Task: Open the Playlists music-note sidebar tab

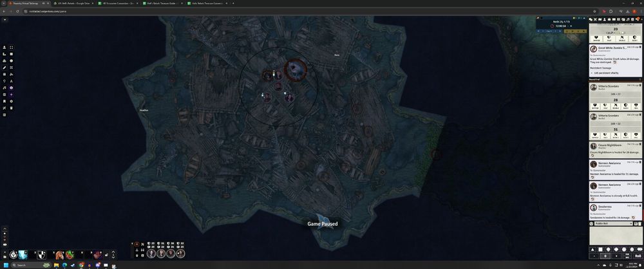Action: click(628, 19)
